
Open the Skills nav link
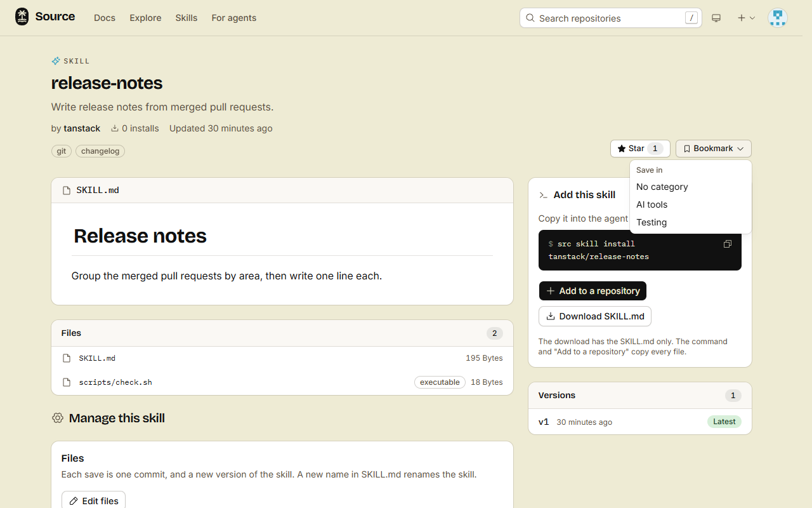tap(187, 18)
